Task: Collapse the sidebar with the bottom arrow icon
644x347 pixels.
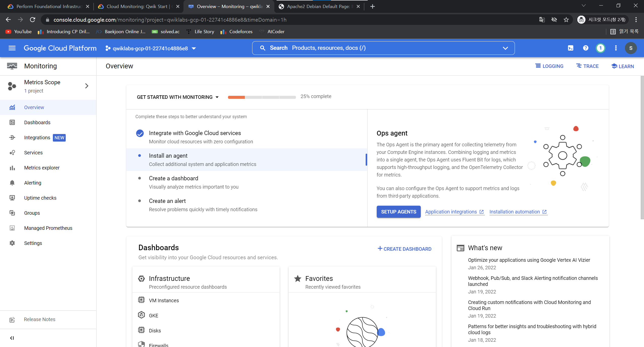Action: click(x=12, y=338)
